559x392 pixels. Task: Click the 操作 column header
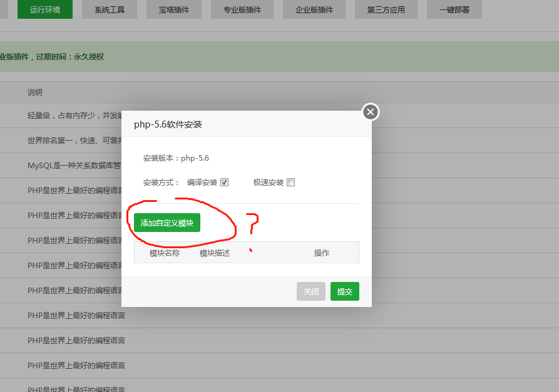tap(321, 253)
